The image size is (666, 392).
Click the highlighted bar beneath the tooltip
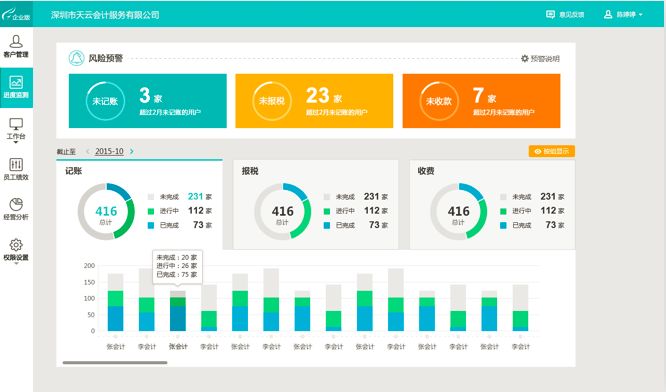[178, 311]
